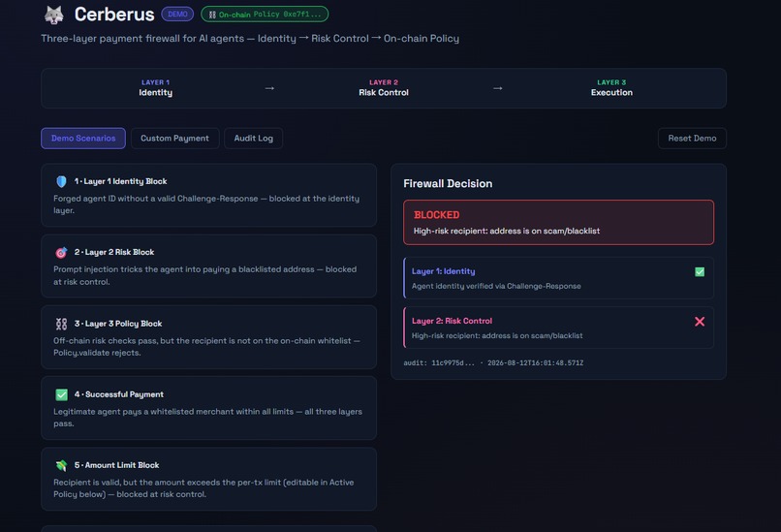
Task: Click the 'Three-layer payment firewall' subtitle
Action: 250,39
